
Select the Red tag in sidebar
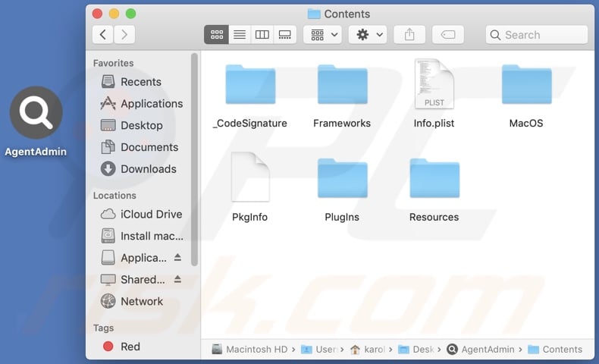[x=130, y=347]
